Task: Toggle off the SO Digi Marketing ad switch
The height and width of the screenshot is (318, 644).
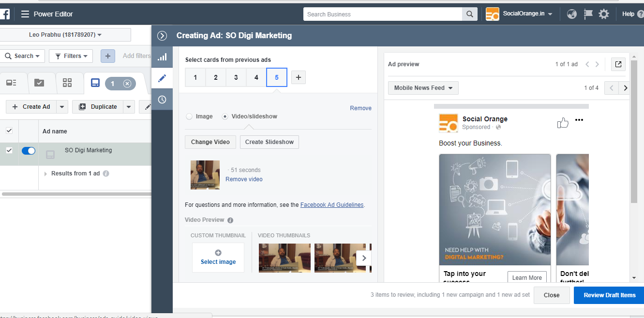Action: pos(28,150)
